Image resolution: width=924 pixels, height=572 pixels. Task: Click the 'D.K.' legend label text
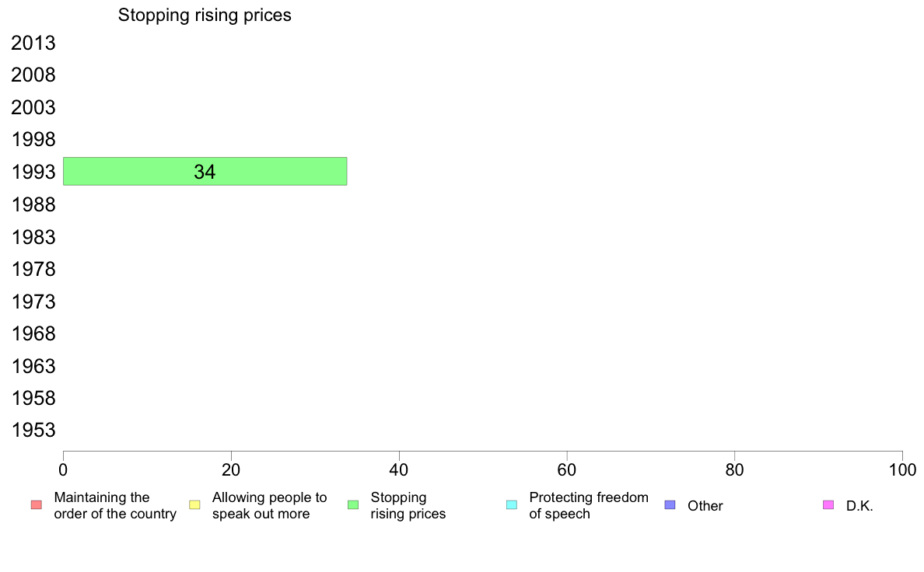tap(859, 506)
